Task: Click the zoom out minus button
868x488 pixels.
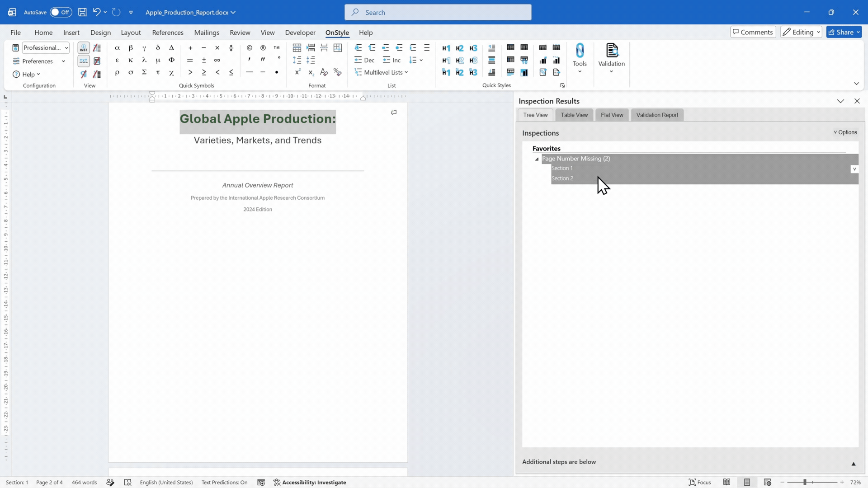Action: click(783, 482)
